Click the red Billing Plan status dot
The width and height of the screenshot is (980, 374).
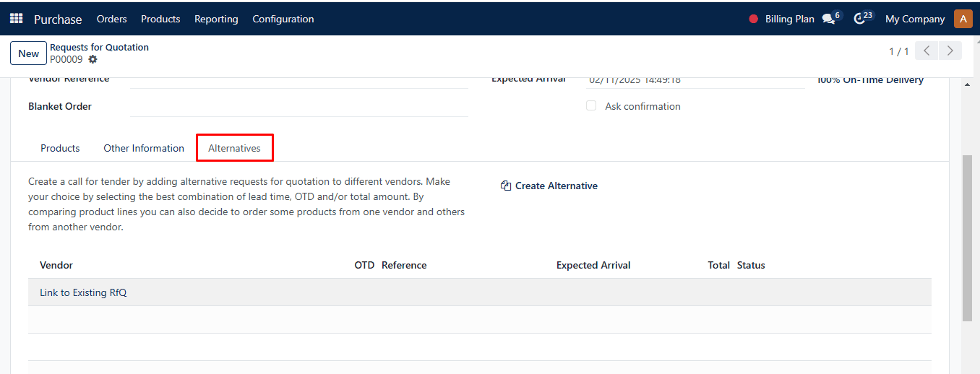click(754, 19)
